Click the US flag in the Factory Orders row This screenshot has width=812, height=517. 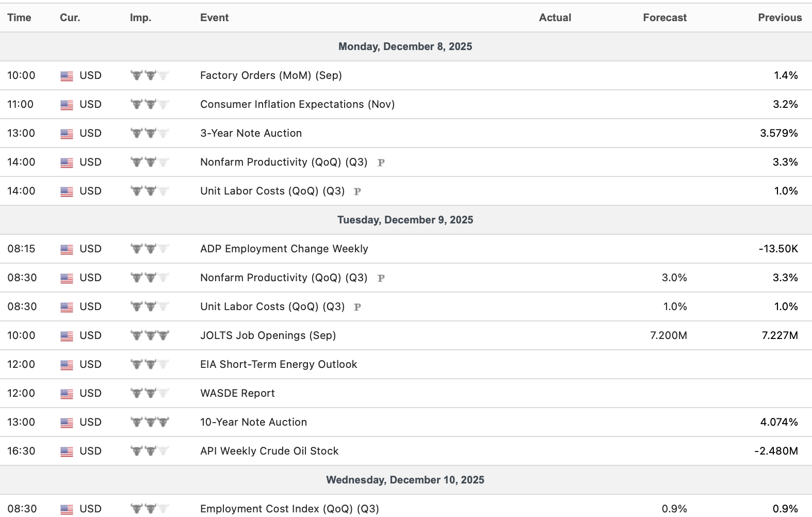pyautogui.click(x=67, y=76)
